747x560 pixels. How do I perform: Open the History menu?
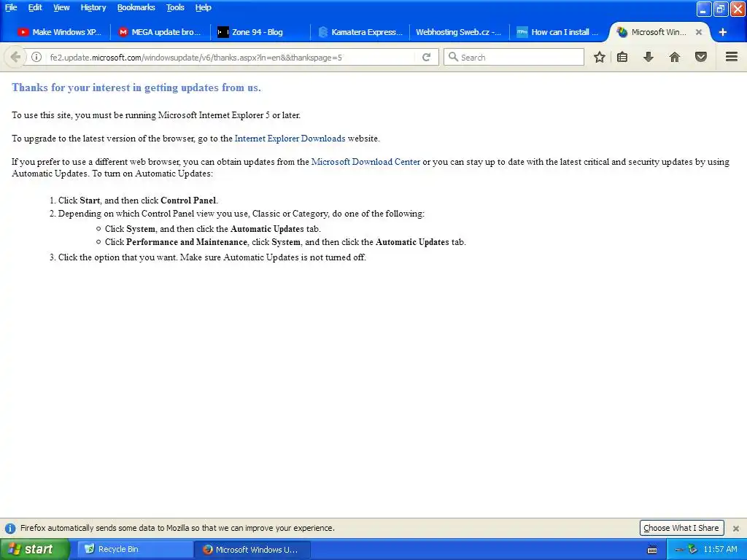[x=93, y=7]
